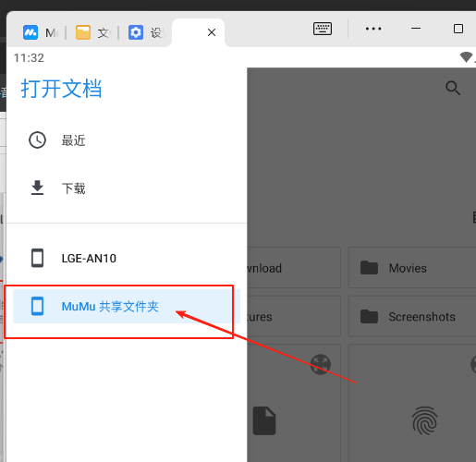Minimize the emulator window
The height and width of the screenshot is (462, 476).
coord(416,29)
